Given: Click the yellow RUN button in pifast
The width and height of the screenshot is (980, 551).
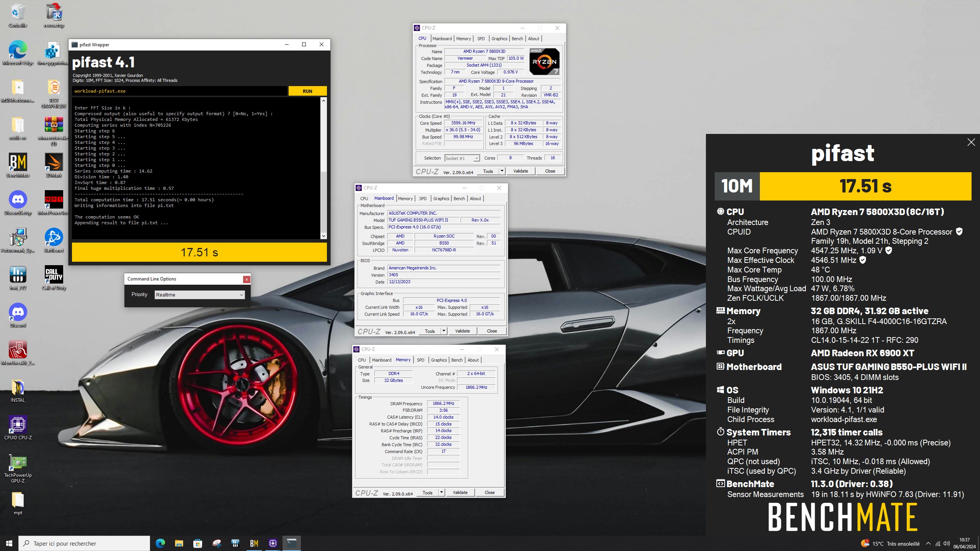Looking at the screenshot, I should pos(307,91).
